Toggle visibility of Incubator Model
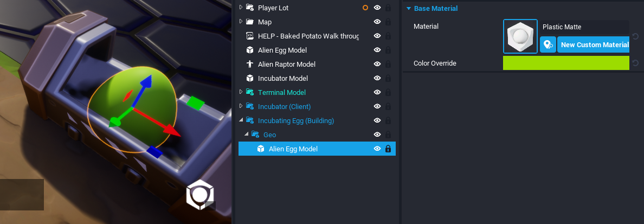This screenshot has height=224, width=644. [x=377, y=78]
